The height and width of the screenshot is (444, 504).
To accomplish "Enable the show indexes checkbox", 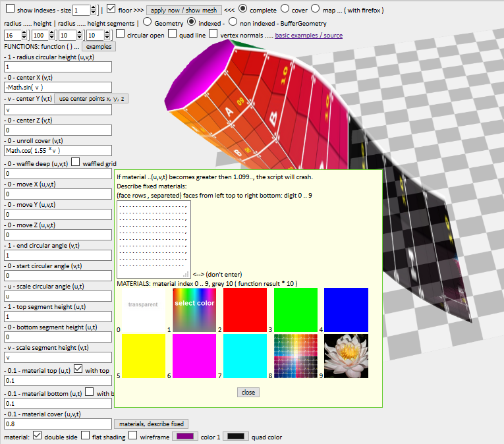I will 10,9.
